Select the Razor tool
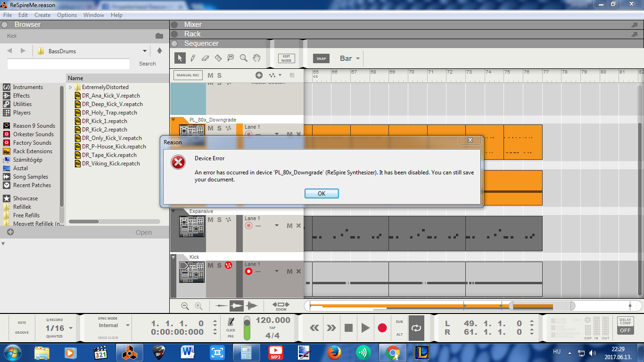644x362 pixels. (x=218, y=58)
